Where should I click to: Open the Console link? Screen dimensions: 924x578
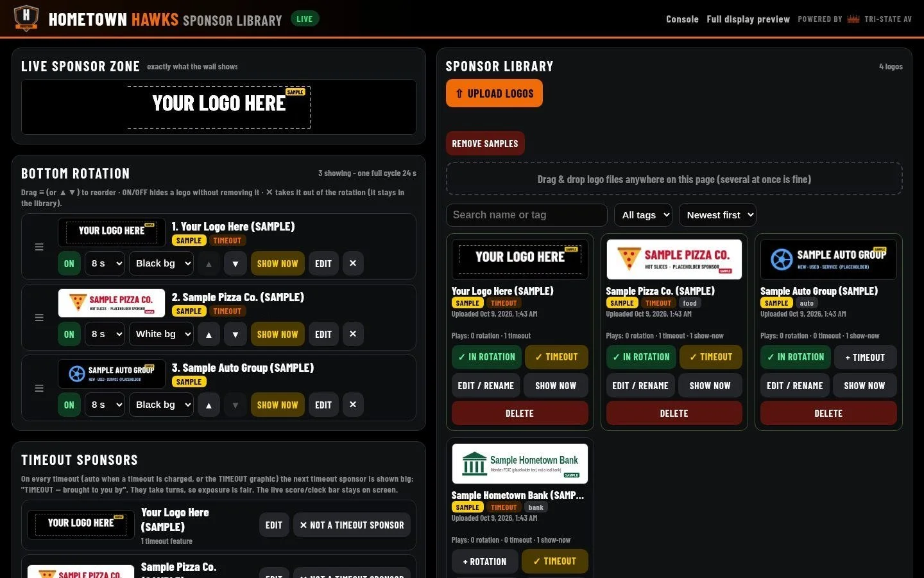pos(682,19)
